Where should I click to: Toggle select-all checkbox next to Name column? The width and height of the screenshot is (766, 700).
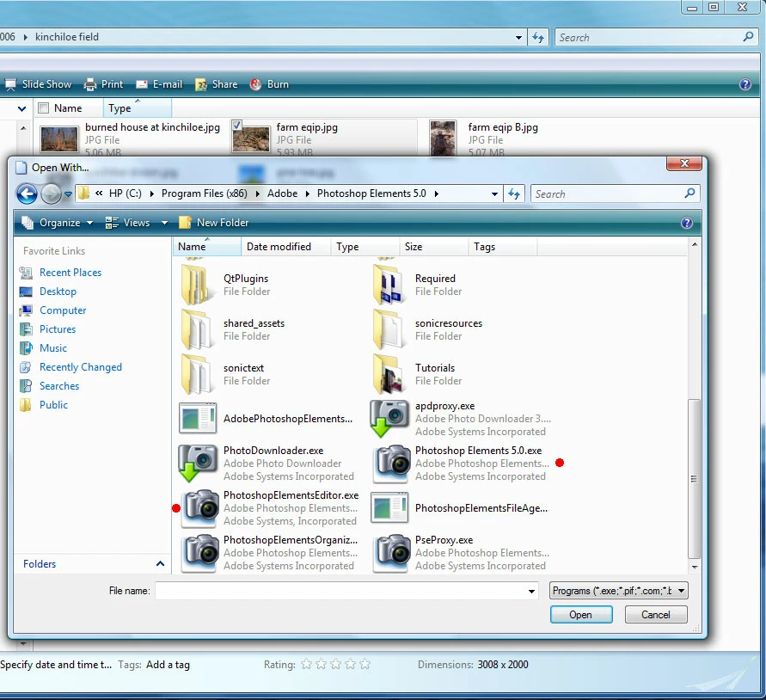click(x=44, y=108)
